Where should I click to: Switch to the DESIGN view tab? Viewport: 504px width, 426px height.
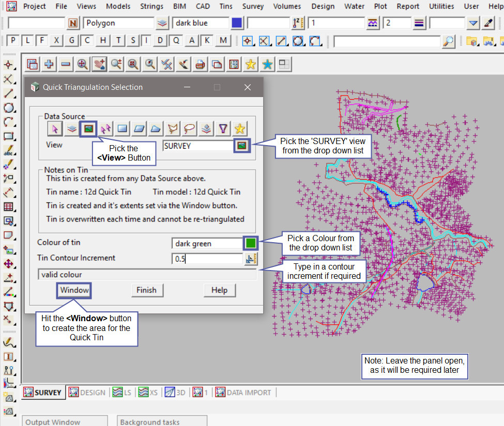87,392
